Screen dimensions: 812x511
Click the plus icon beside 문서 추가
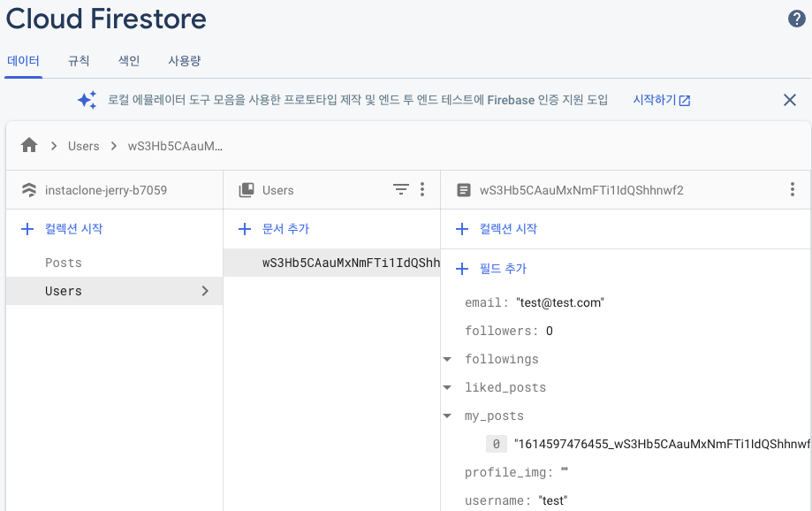(x=245, y=229)
